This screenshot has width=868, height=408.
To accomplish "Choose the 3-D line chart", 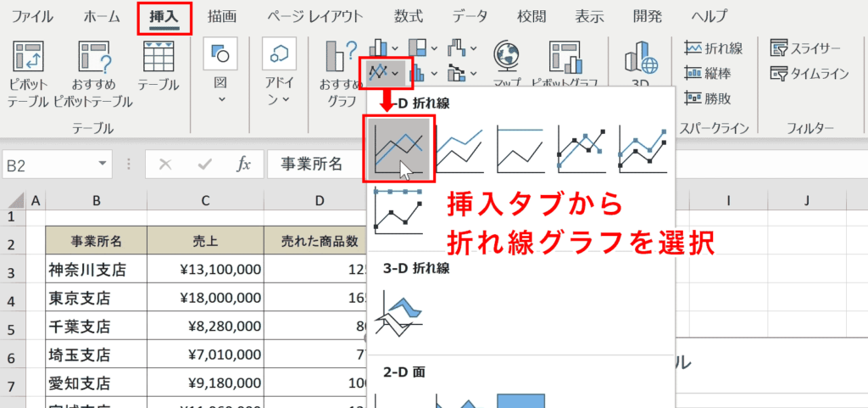I will 398,316.
